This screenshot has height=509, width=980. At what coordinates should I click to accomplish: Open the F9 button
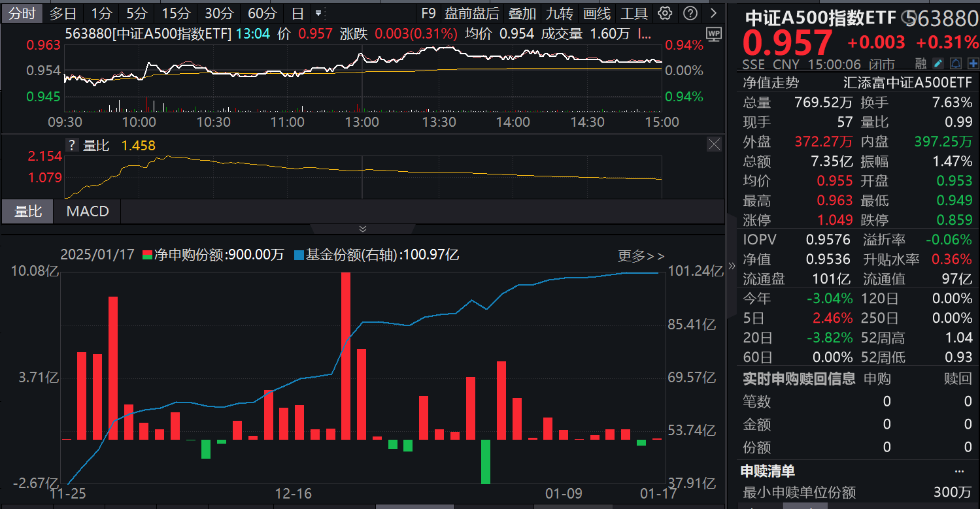[x=428, y=13]
